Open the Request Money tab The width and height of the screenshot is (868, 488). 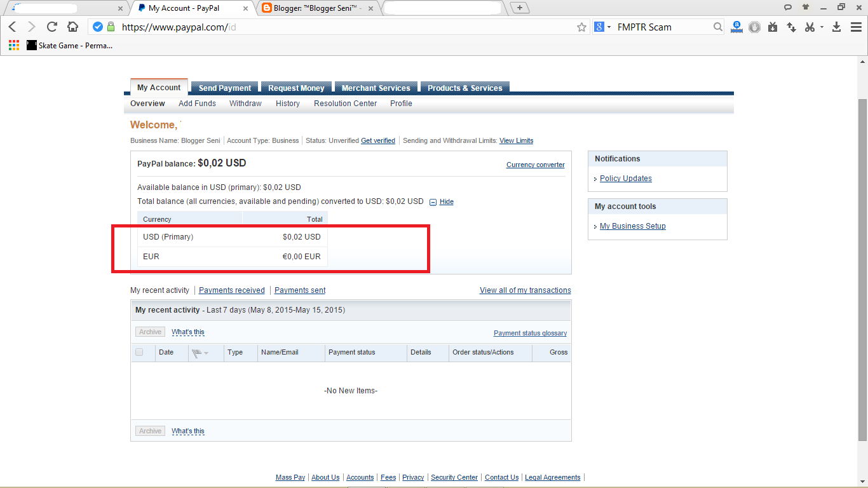click(296, 88)
